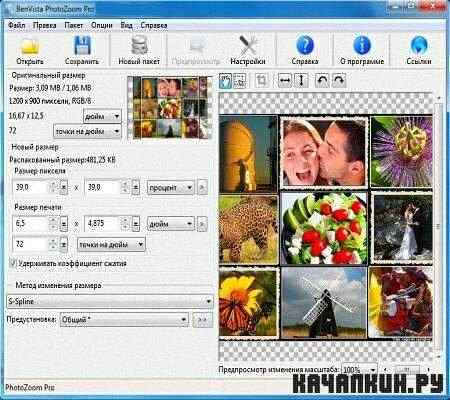Viewport: 450px width, 400px height.
Task: Select the hand pan tool
Action: point(226,81)
